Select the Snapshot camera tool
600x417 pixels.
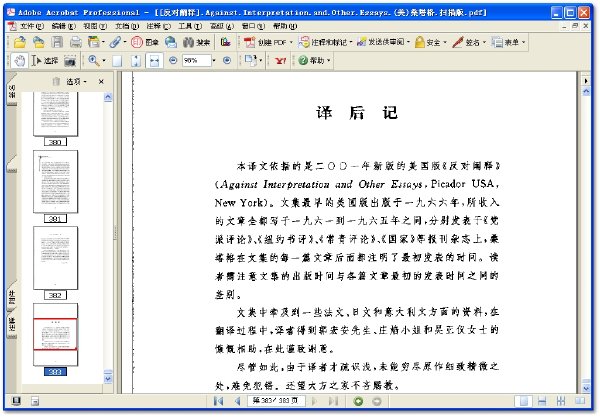point(70,60)
